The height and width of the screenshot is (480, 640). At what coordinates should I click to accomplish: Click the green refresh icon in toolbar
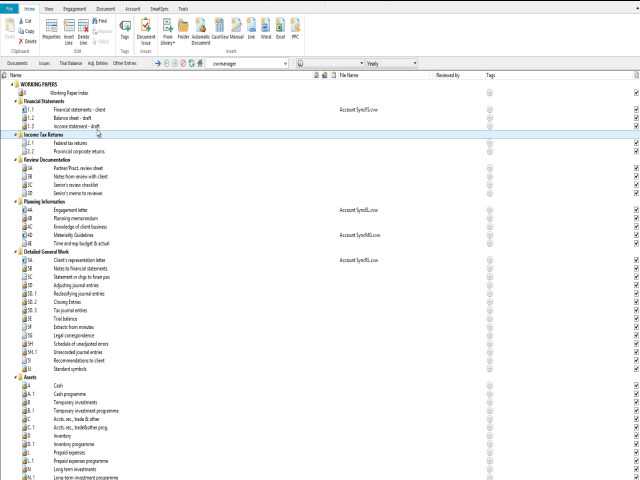191,63
